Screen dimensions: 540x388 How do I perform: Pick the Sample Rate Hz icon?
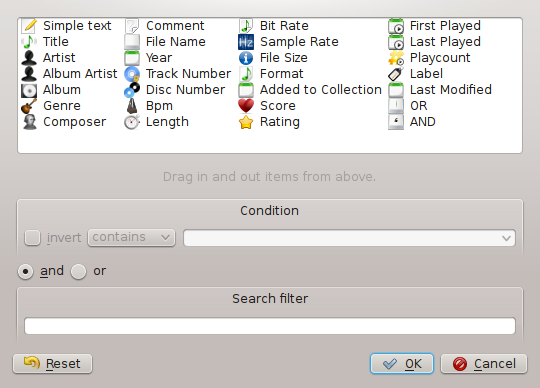point(246,42)
